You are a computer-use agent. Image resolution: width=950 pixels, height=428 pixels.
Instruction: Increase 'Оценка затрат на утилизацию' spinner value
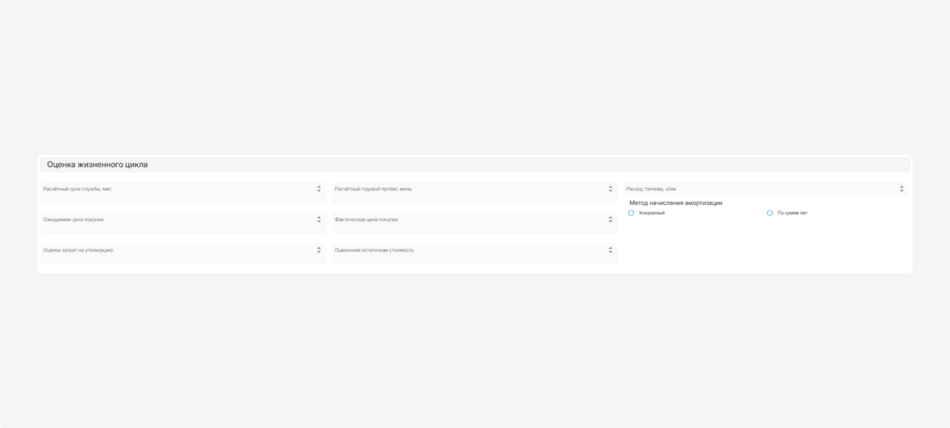319,248
